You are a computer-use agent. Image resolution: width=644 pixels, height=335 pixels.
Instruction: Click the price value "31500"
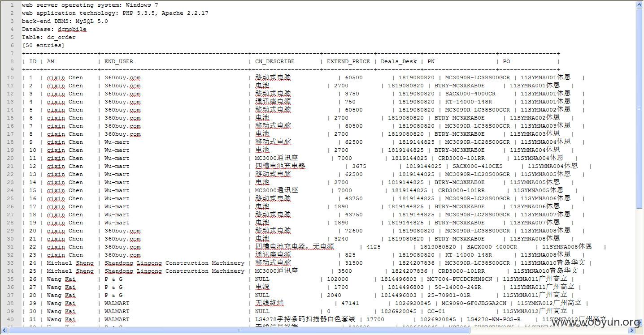[x=354, y=263]
